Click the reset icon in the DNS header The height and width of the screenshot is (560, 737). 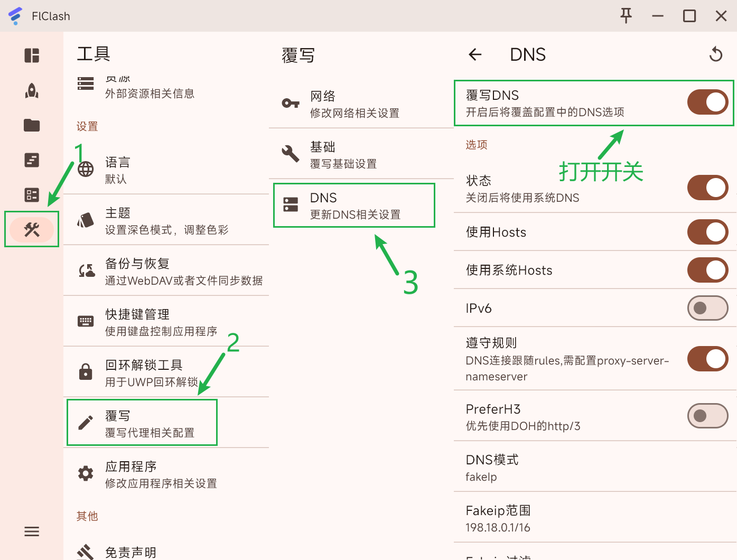[x=716, y=54]
